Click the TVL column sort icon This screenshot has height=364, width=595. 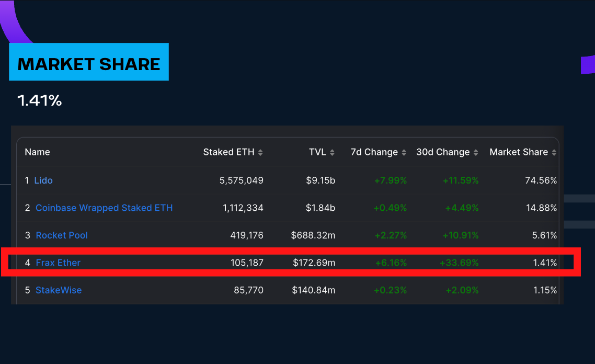pos(332,153)
